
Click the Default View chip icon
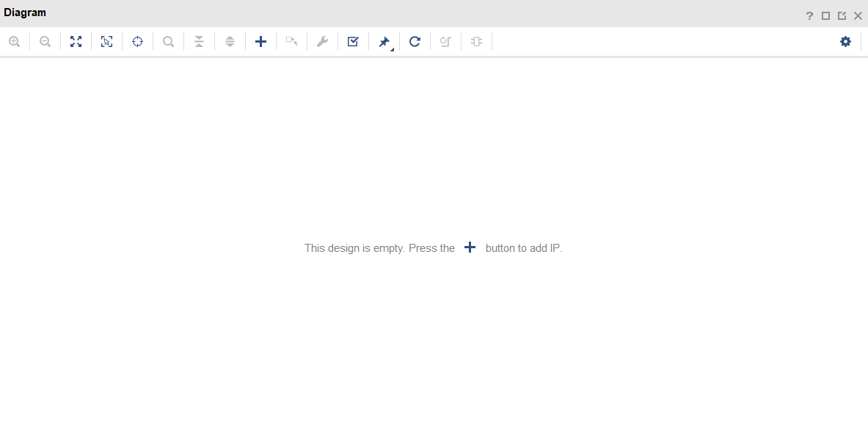click(477, 42)
